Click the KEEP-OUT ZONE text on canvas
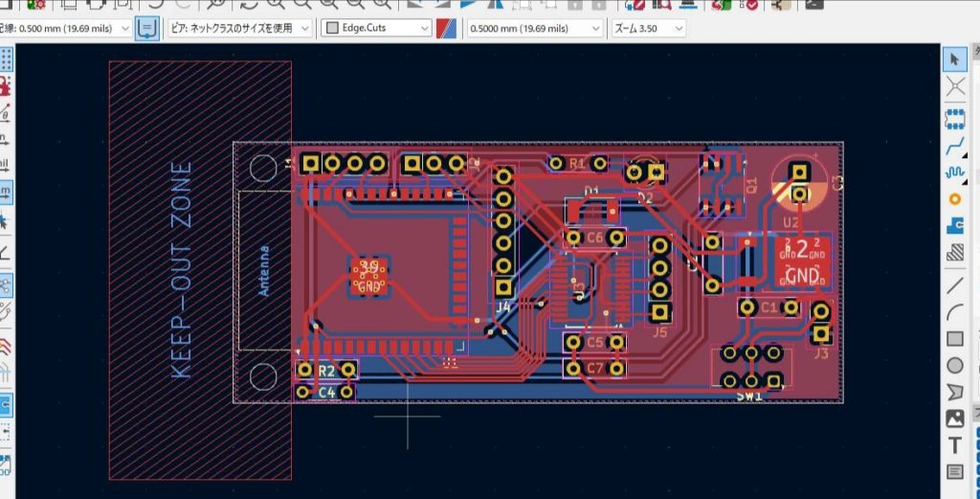Image resolution: width=980 pixels, height=499 pixels. (181, 270)
